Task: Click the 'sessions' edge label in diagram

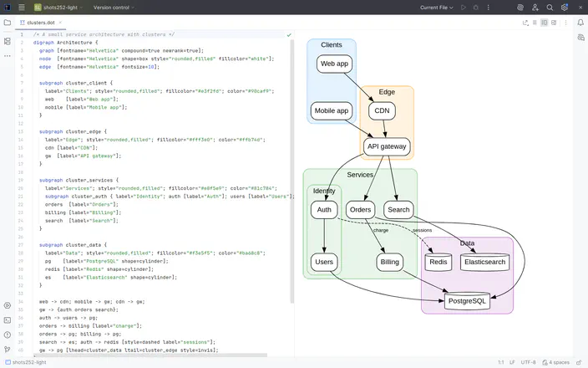Action: click(423, 230)
